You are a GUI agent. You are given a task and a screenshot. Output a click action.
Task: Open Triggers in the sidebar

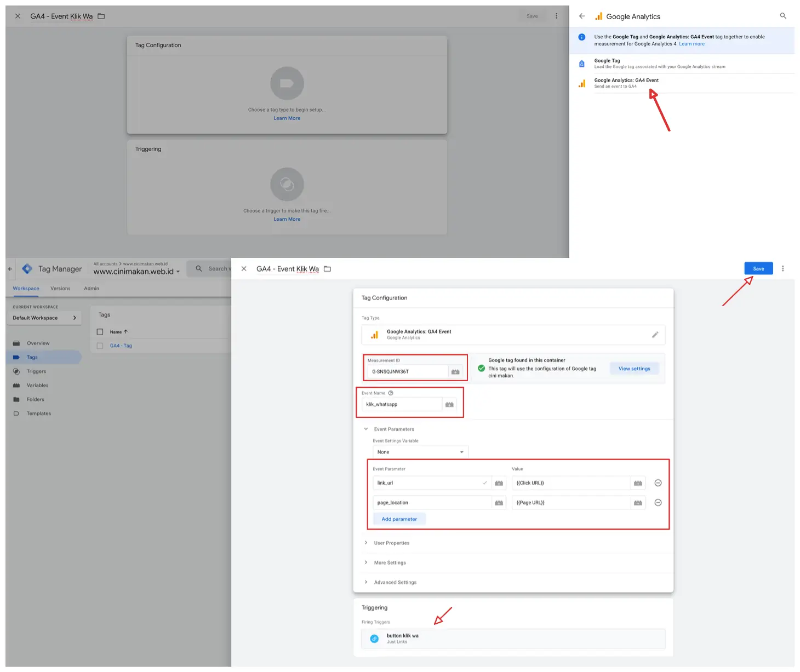coord(36,372)
